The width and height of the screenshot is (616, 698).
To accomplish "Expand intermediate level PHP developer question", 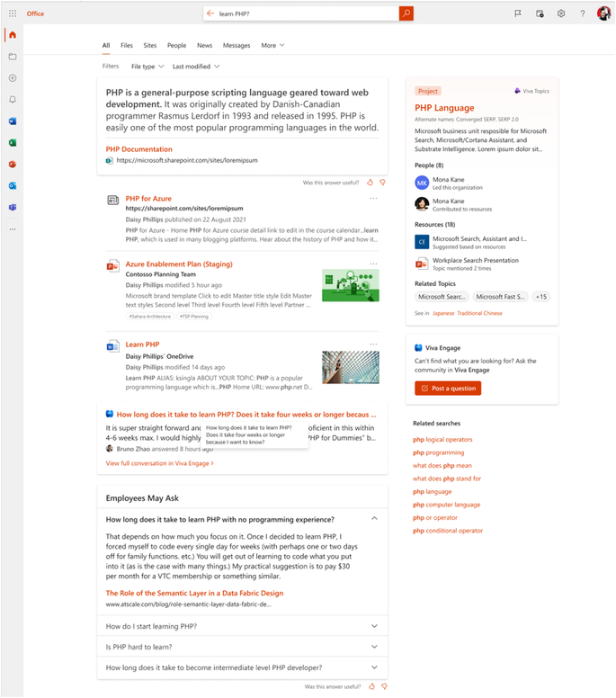I will 242,667.
